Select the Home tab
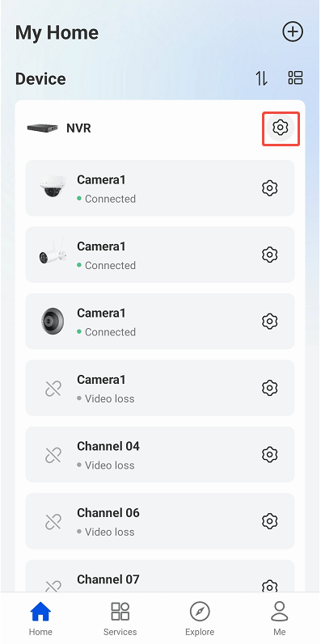Screen dimensions: 321x644 (x=40, y=618)
